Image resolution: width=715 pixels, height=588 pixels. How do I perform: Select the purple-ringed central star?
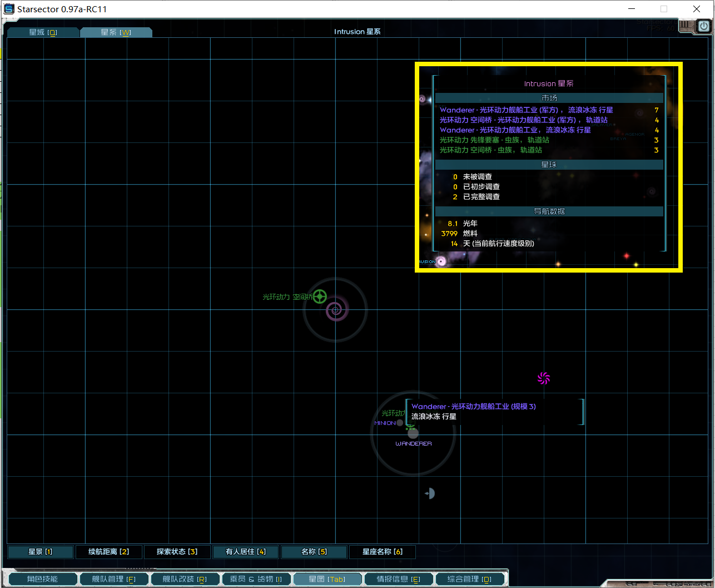336,310
